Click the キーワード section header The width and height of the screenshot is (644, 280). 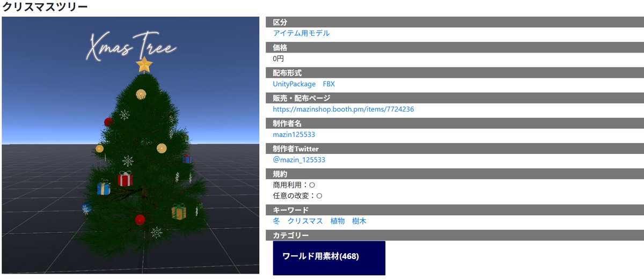[455, 210]
